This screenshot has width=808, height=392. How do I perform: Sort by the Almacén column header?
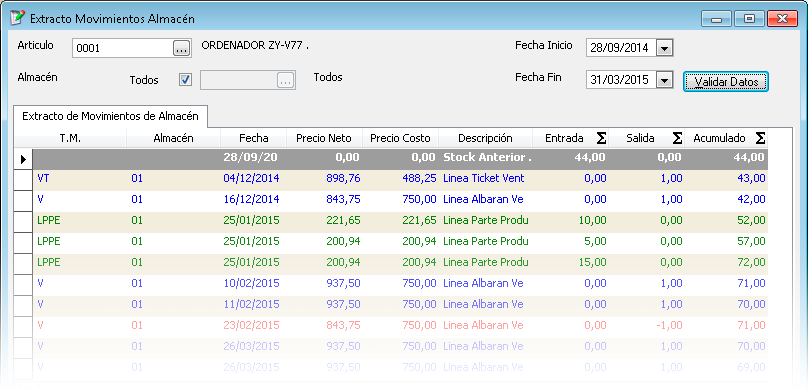pyautogui.click(x=174, y=138)
